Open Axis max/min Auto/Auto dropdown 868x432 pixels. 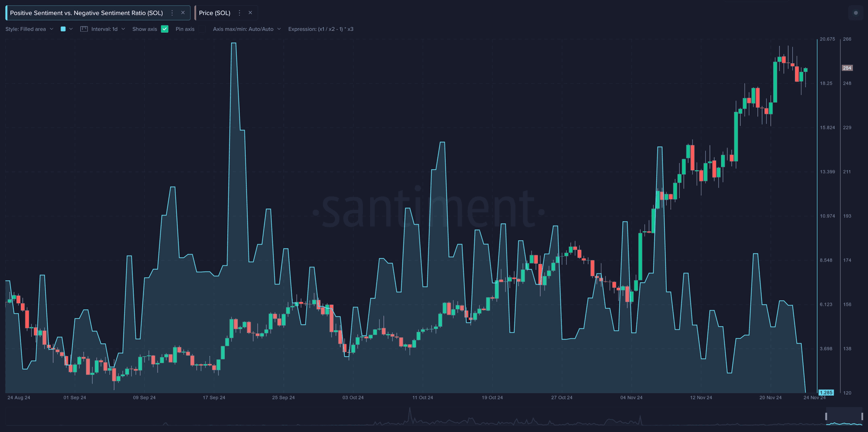point(246,29)
